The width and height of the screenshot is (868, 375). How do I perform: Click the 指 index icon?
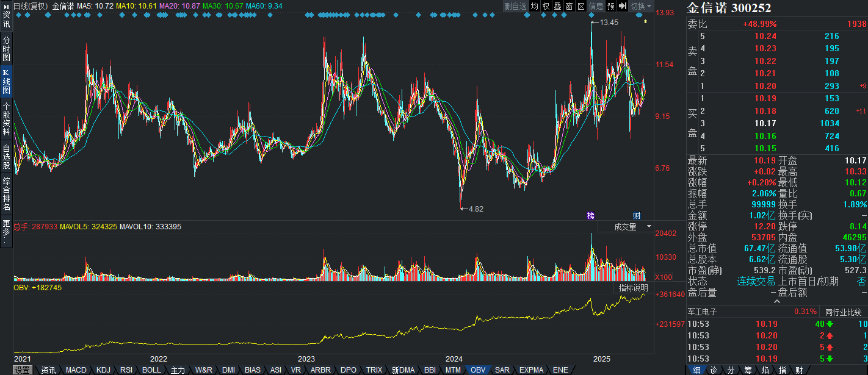tap(782, 370)
